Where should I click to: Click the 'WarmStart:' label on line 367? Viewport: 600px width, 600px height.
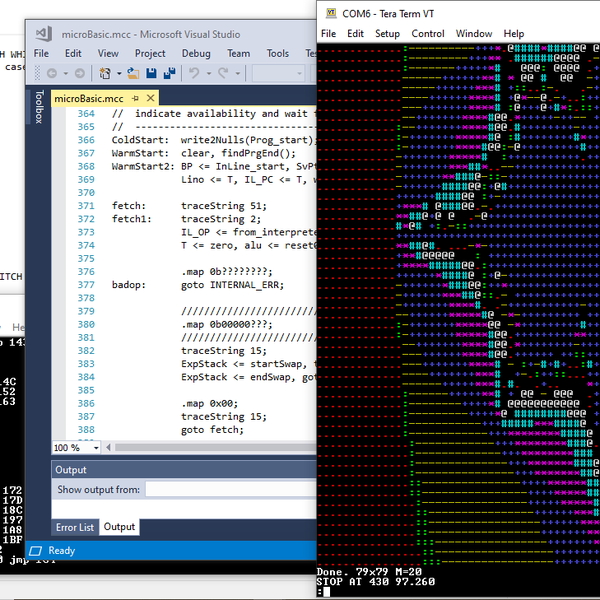click(x=140, y=153)
